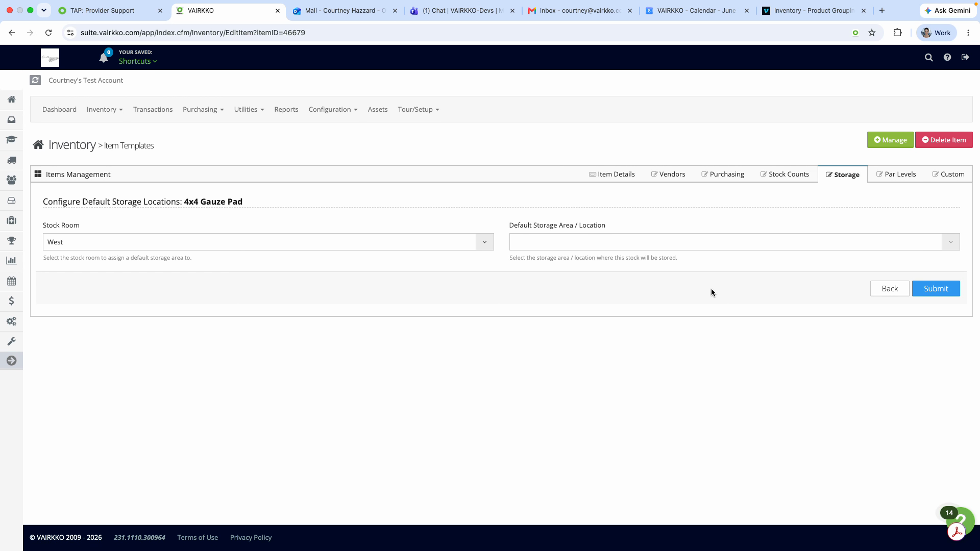980x551 pixels.
Task: Open the people group sidebar icon
Action: pyautogui.click(x=11, y=180)
